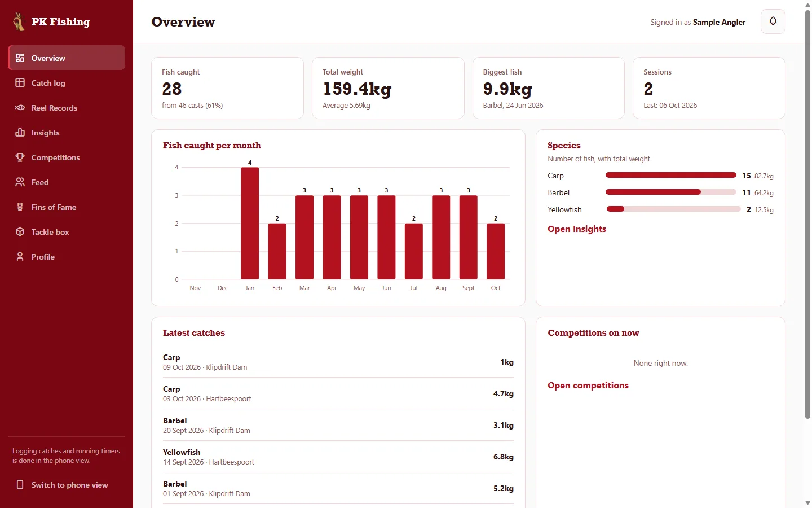812x508 pixels.
Task: Click the Barbel species progress bar
Action: tap(671, 192)
